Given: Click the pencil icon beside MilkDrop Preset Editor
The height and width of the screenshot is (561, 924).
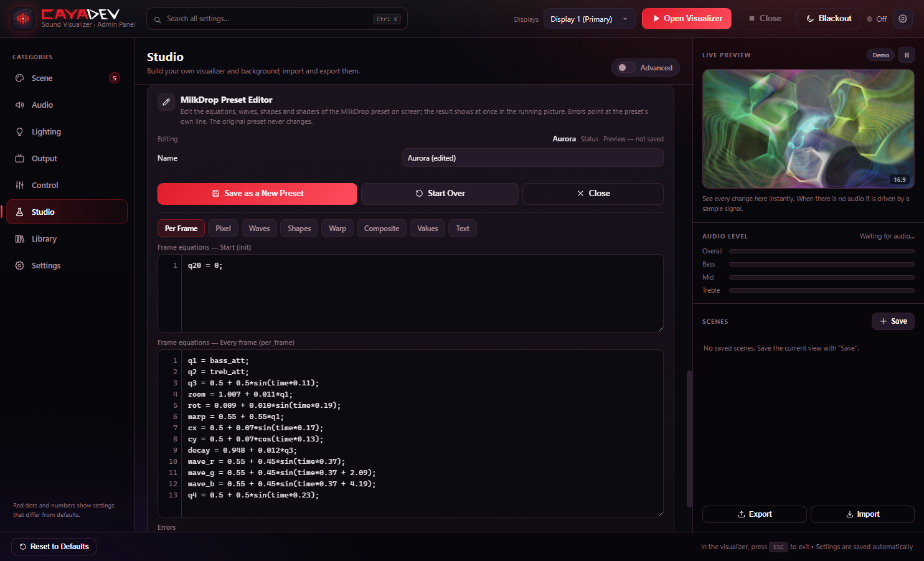Looking at the screenshot, I should pos(166,102).
